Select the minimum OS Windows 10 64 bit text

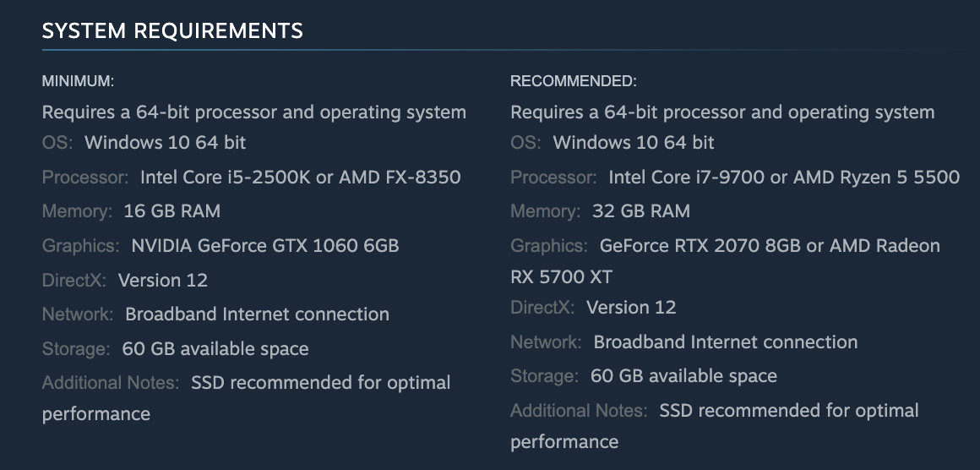[x=165, y=143]
